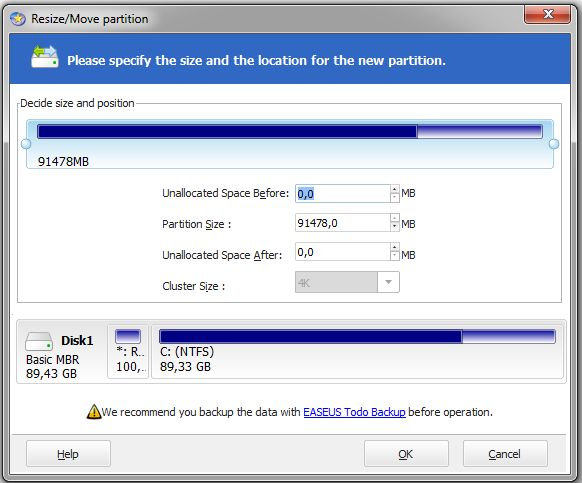Select the small reserved partition block
Viewport: 582px width, 483px height.
(x=128, y=352)
